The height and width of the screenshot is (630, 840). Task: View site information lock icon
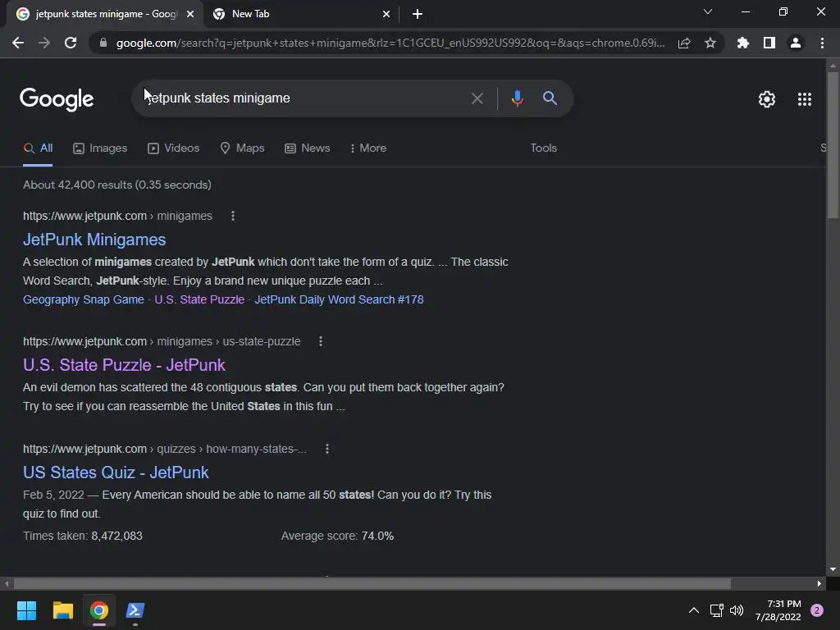103,43
